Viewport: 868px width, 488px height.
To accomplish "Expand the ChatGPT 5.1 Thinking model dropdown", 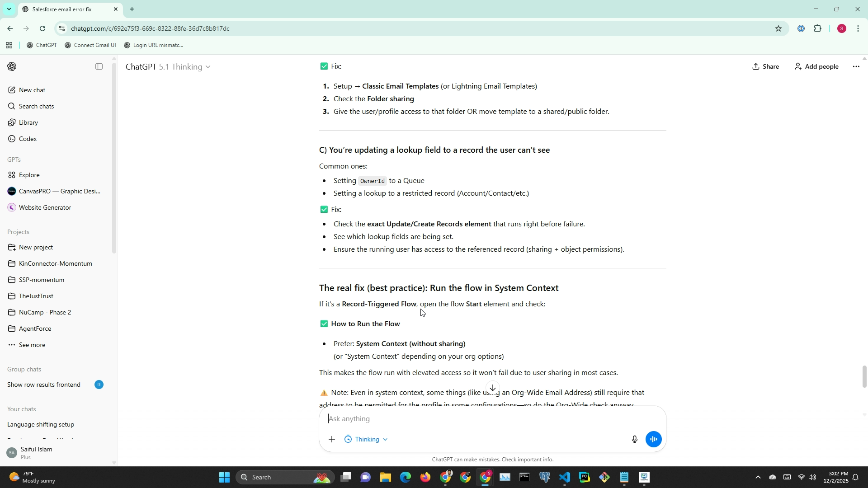I will click(x=168, y=67).
